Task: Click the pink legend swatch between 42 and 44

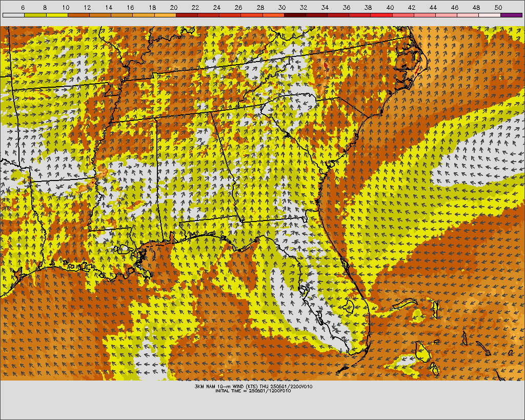Action: coord(425,15)
